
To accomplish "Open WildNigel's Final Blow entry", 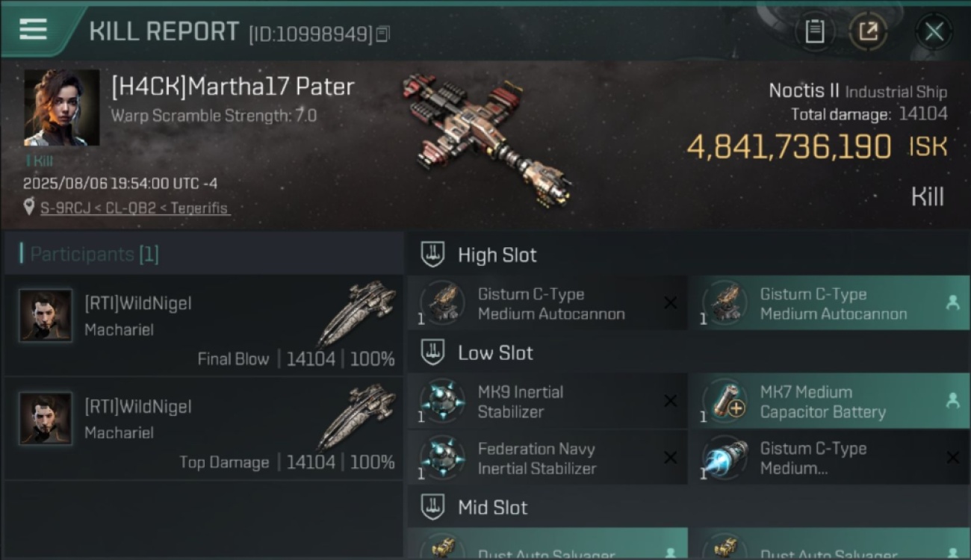I will pyautogui.click(x=203, y=325).
